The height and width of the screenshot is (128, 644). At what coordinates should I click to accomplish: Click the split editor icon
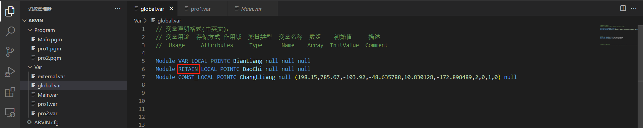(623, 8)
